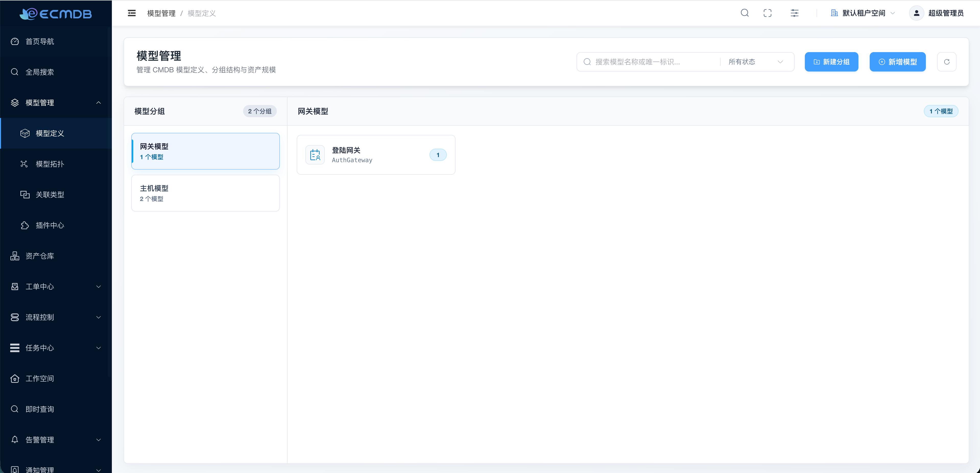Click the search field magnifier icon
Image resolution: width=980 pixels, height=473 pixels.
tap(587, 62)
